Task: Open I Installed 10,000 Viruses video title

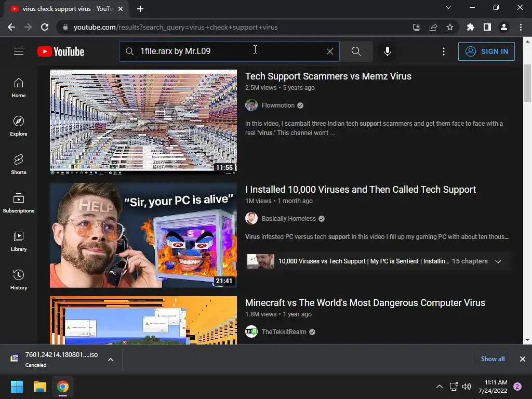Action: point(361,189)
